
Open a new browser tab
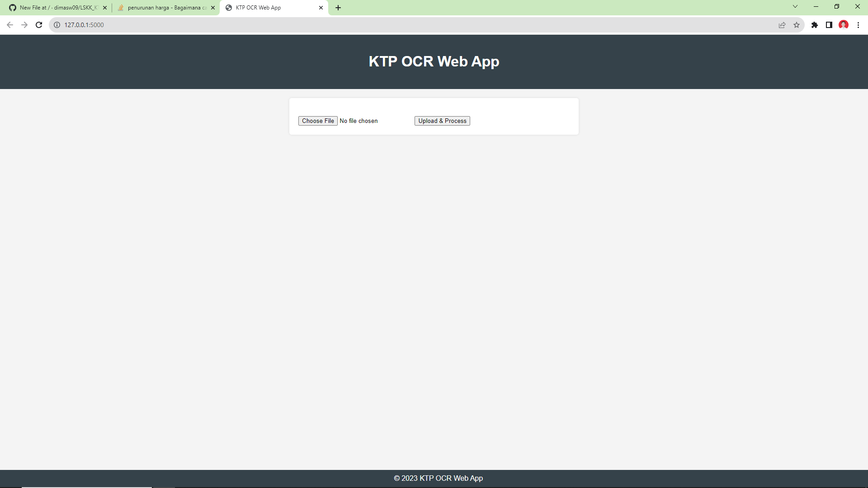pyautogui.click(x=338, y=7)
